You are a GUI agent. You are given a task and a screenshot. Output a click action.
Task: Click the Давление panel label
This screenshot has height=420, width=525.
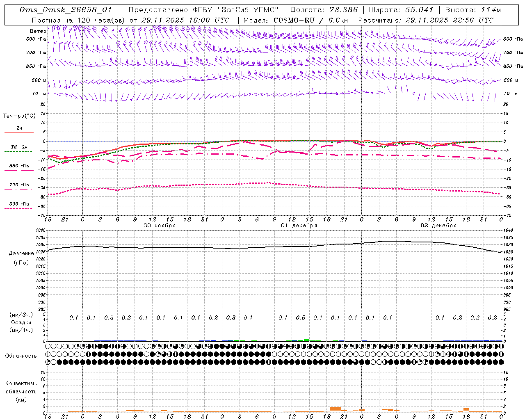21,253
